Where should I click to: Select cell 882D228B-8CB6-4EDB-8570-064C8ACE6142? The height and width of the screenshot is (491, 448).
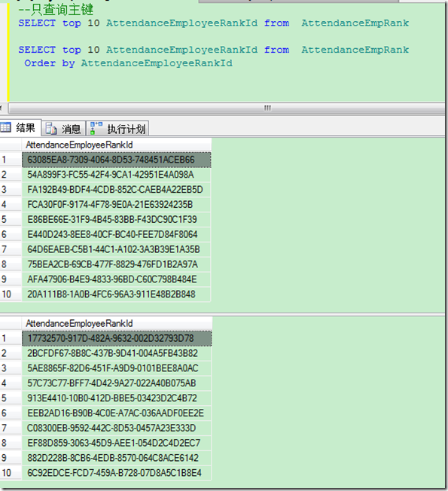point(117,458)
